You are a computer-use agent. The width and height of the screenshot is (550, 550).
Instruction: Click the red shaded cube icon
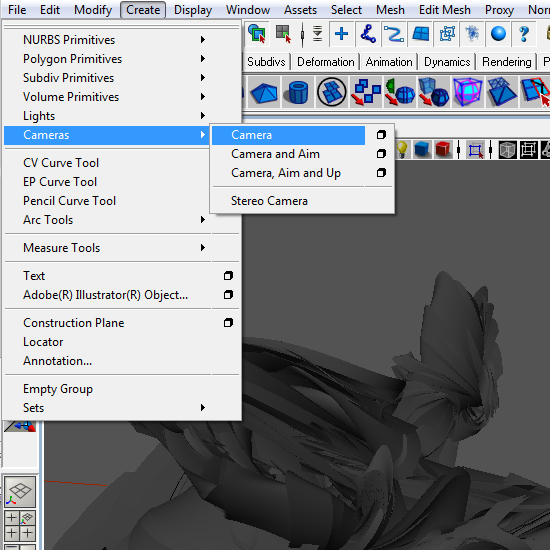443,149
